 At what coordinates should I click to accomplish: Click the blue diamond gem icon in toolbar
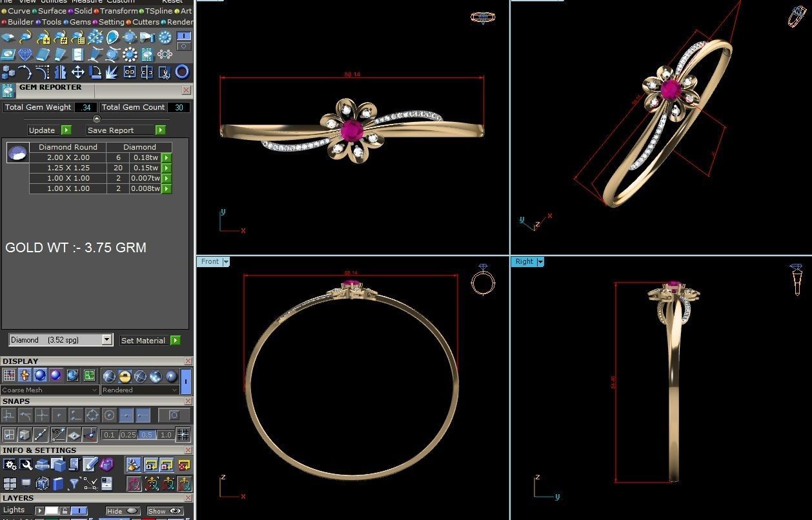tap(25, 54)
